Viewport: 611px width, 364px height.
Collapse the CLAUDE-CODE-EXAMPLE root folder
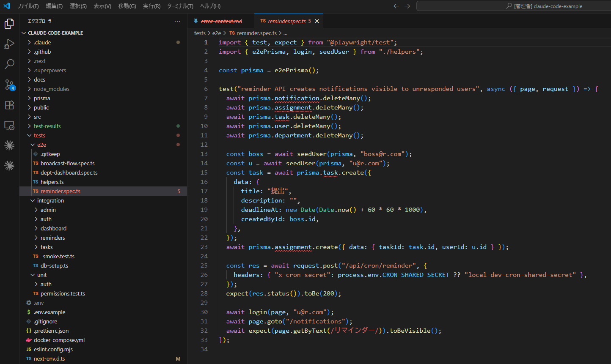click(55, 33)
